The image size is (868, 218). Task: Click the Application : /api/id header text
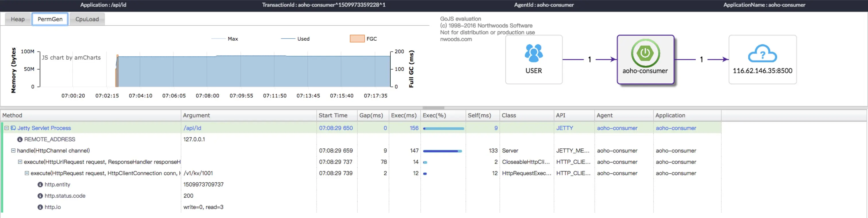tap(103, 5)
